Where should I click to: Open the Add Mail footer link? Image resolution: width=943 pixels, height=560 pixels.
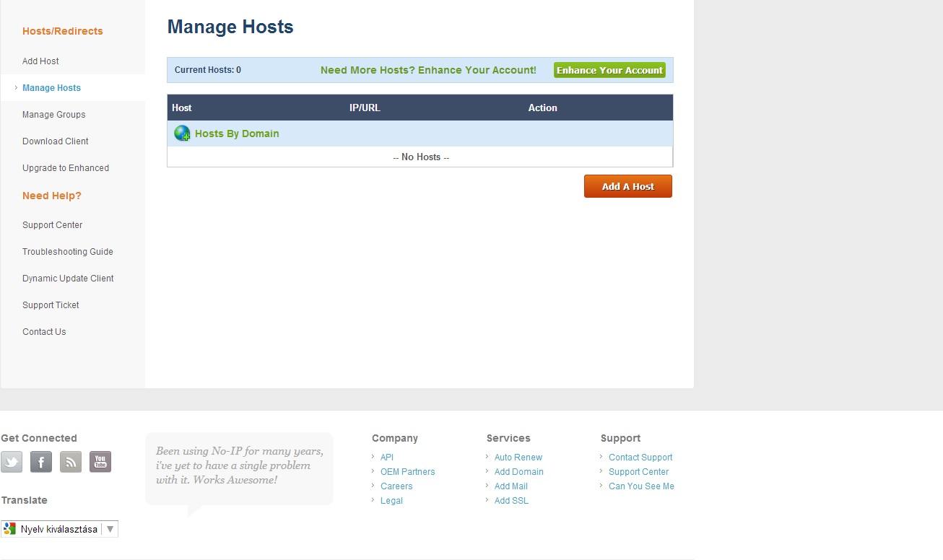[x=511, y=486]
